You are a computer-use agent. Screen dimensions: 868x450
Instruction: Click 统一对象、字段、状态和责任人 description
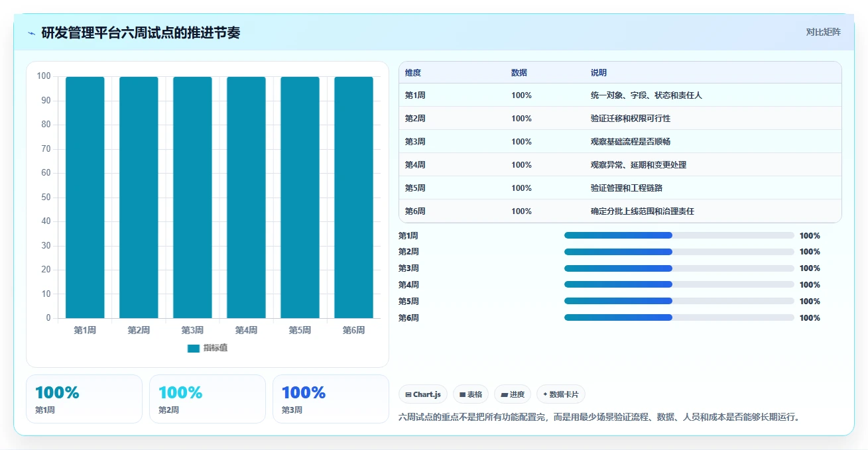click(647, 95)
